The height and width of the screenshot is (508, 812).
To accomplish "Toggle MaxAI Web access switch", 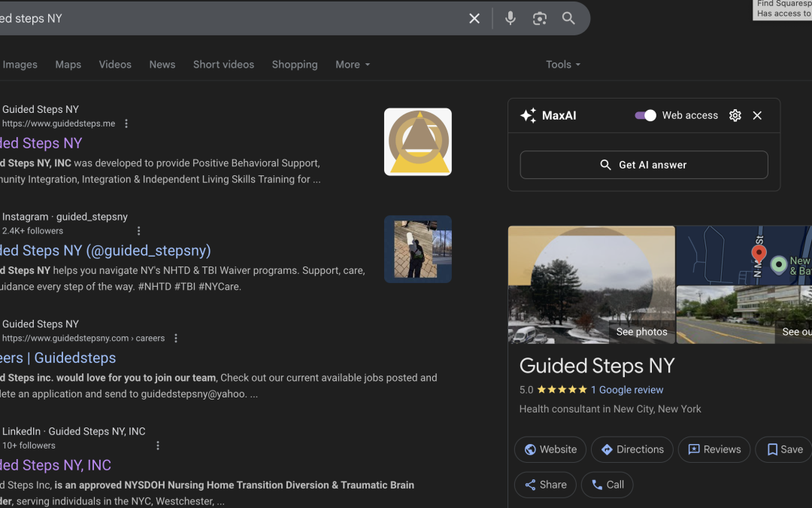I will tap(645, 115).
